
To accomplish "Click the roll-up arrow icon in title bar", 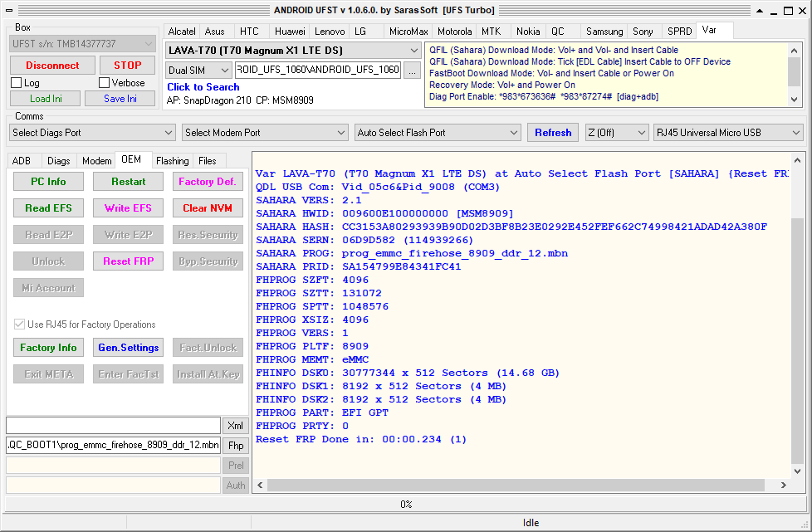I will (759, 10).
